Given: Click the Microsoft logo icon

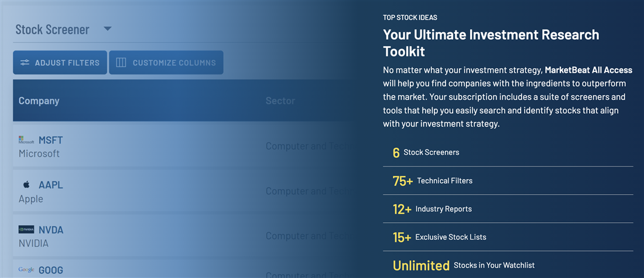Looking at the screenshot, I should tap(26, 141).
